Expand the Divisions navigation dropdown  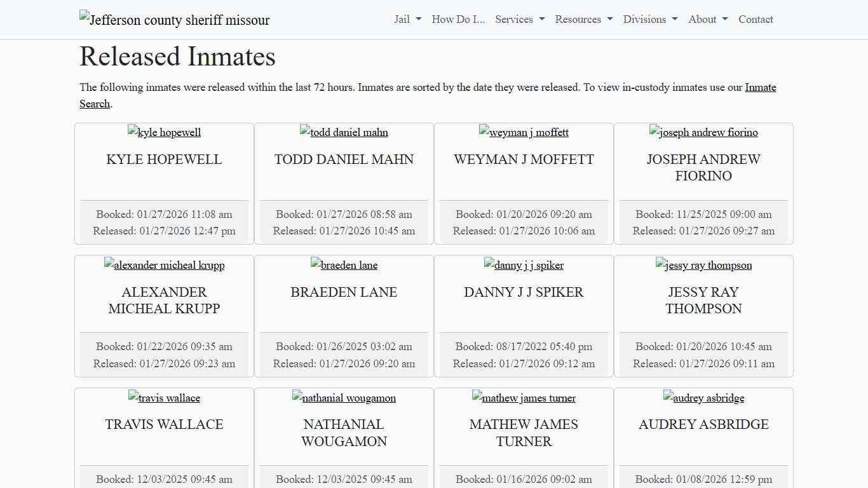pos(650,19)
